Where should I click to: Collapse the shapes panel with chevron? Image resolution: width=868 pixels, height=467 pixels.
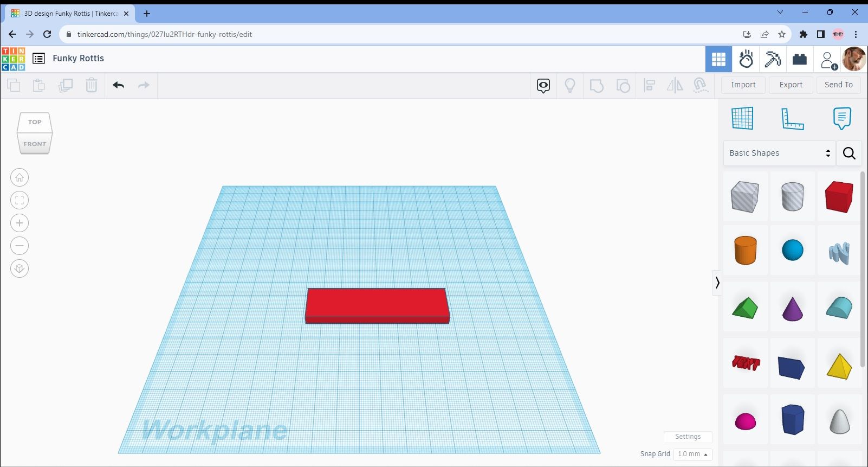click(717, 283)
